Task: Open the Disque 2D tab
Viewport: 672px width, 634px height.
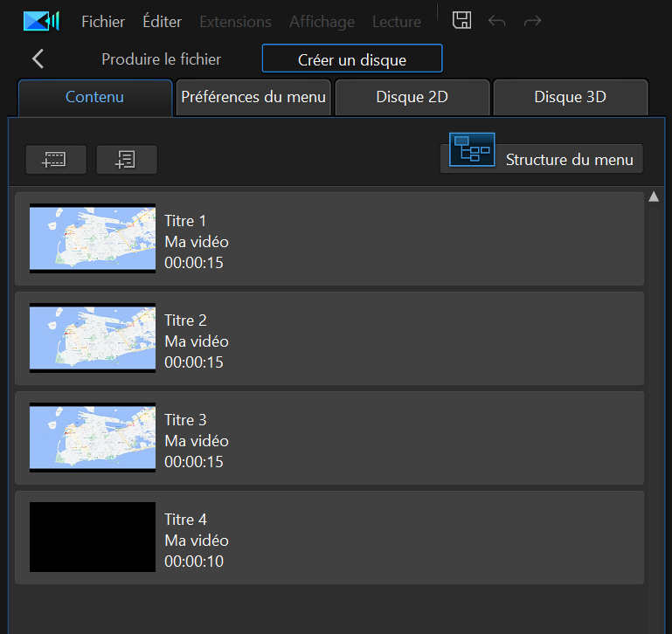Action: pos(412,97)
